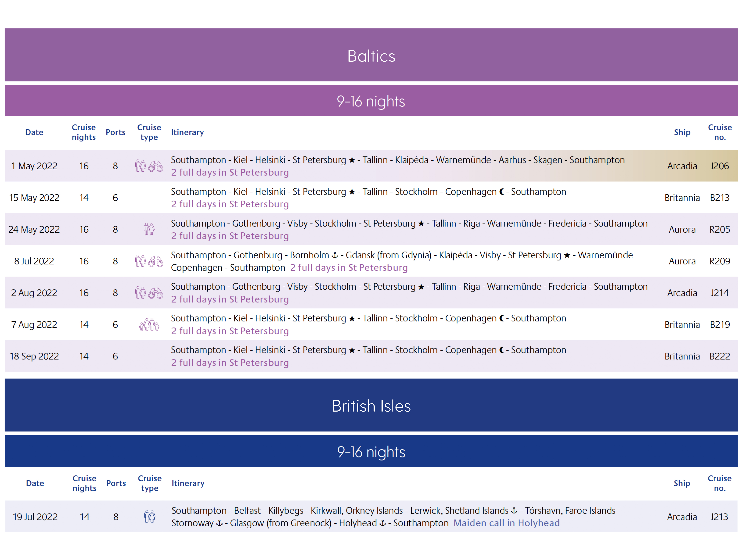
Task: Click the crescent moon in the B222 itinerary
Action: (x=502, y=350)
